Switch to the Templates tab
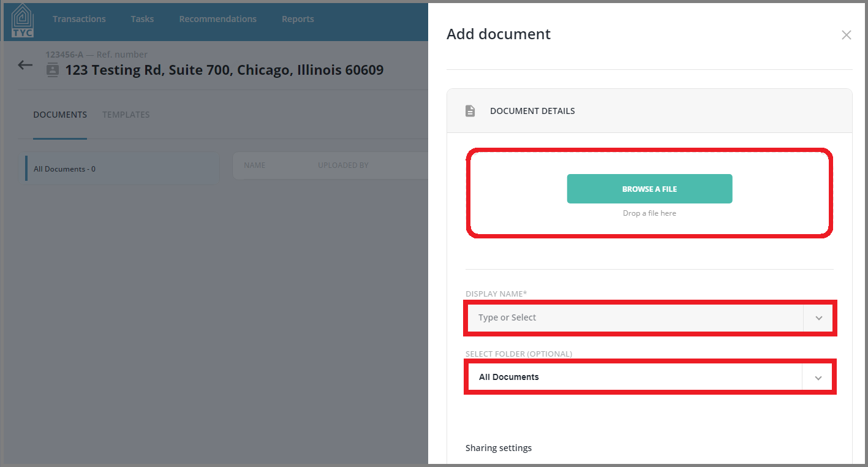The image size is (868, 467). coord(126,115)
